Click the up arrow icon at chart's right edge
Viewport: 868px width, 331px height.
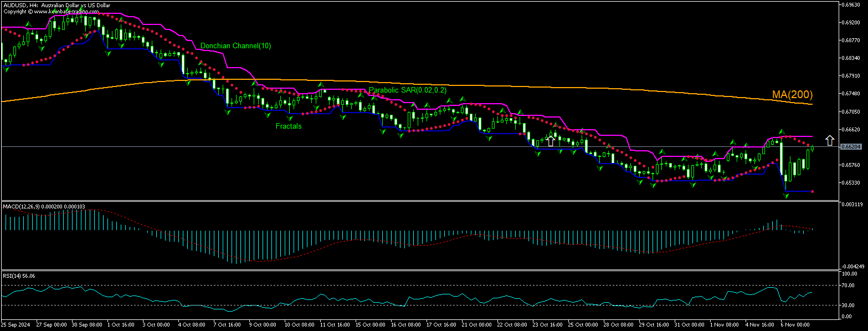click(830, 140)
